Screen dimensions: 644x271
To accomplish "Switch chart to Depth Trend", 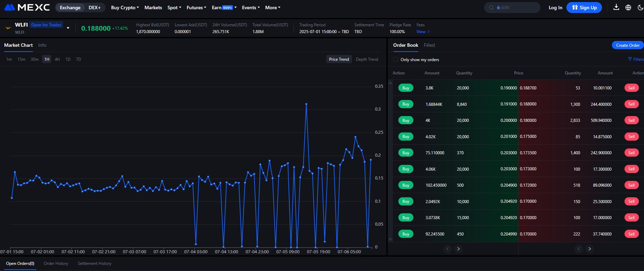I will (367, 59).
